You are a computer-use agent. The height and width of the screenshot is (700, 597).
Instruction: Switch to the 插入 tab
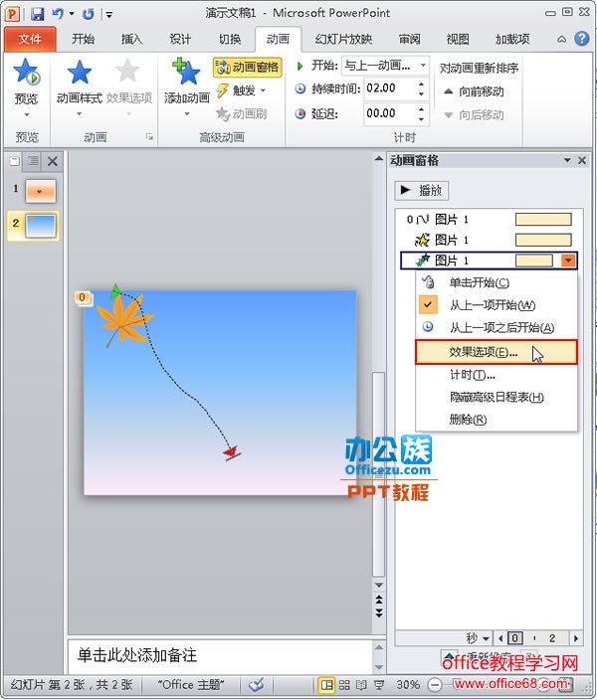(131, 40)
